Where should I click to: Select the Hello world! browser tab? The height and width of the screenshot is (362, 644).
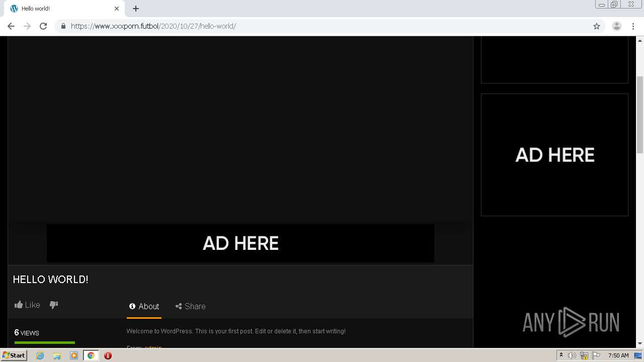tap(64, 9)
